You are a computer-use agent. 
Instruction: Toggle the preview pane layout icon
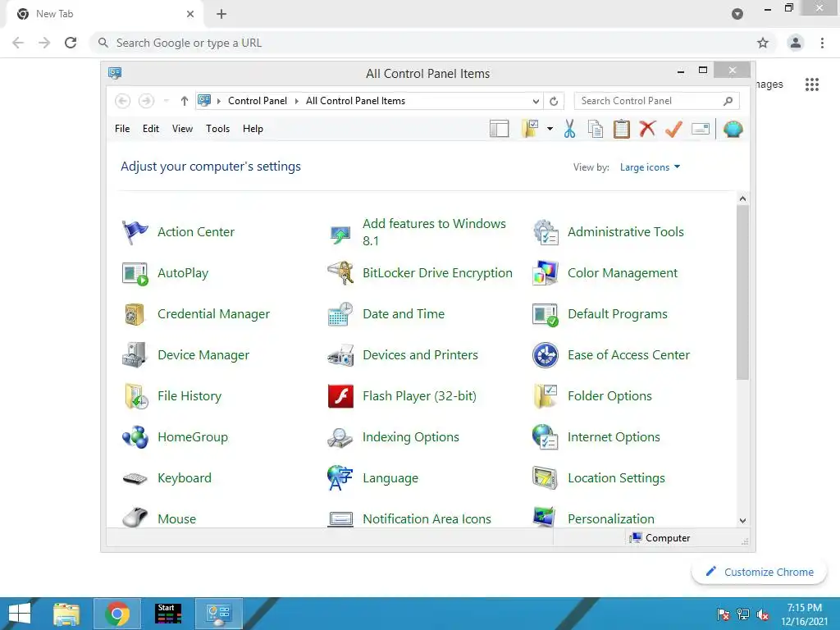tap(500, 129)
